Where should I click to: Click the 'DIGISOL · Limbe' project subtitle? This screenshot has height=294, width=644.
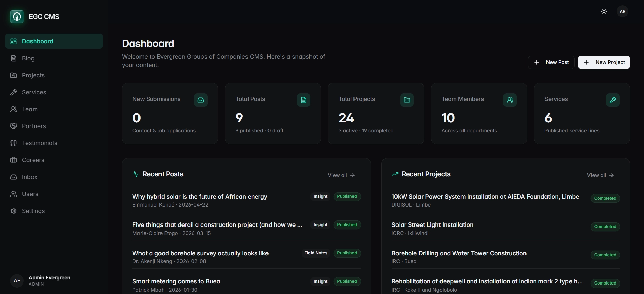[411, 205]
